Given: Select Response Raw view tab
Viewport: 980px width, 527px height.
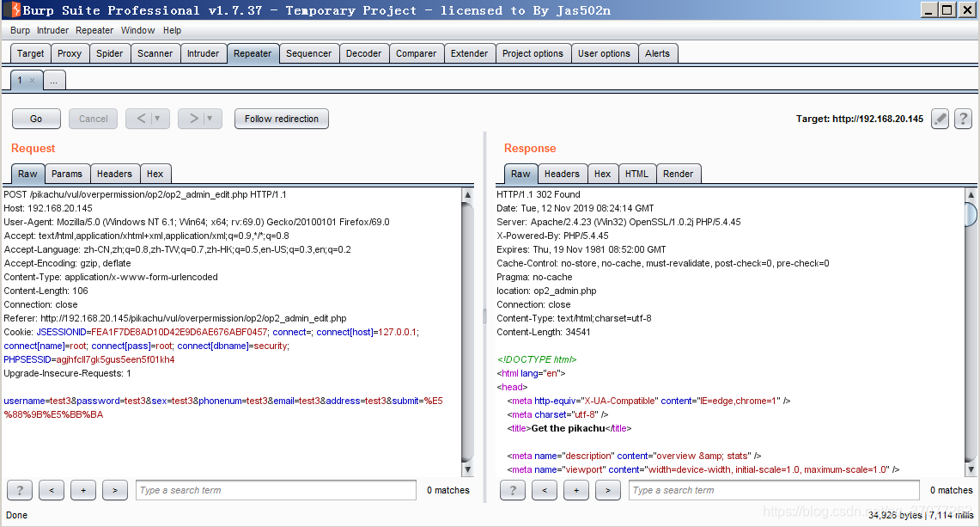Looking at the screenshot, I should pyautogui.click(x=520, y=174).
